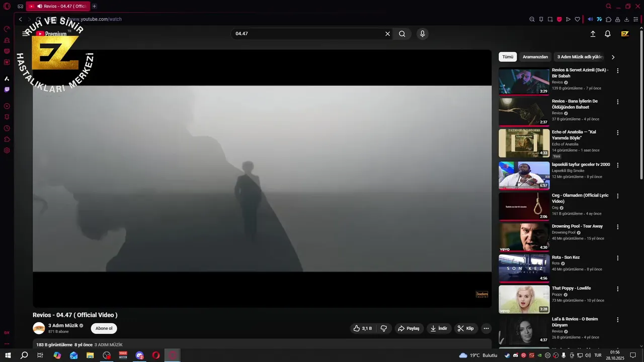Open the 3 Adım Müzik channel avatar
Screen dimensions: 644x362
(x=39, y=328)
